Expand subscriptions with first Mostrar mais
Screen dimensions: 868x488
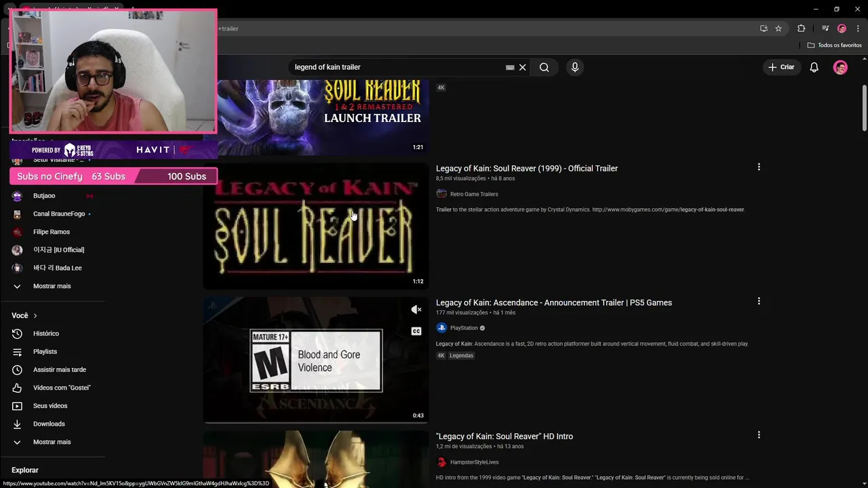52,286
